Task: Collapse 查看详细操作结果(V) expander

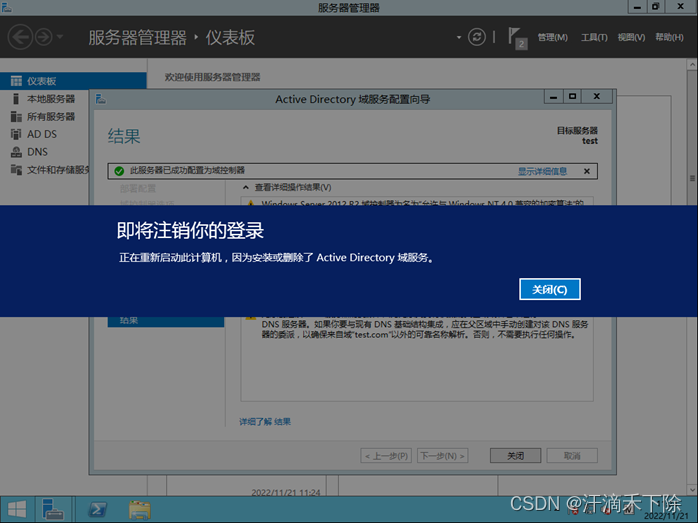Action: click(245, 187)
